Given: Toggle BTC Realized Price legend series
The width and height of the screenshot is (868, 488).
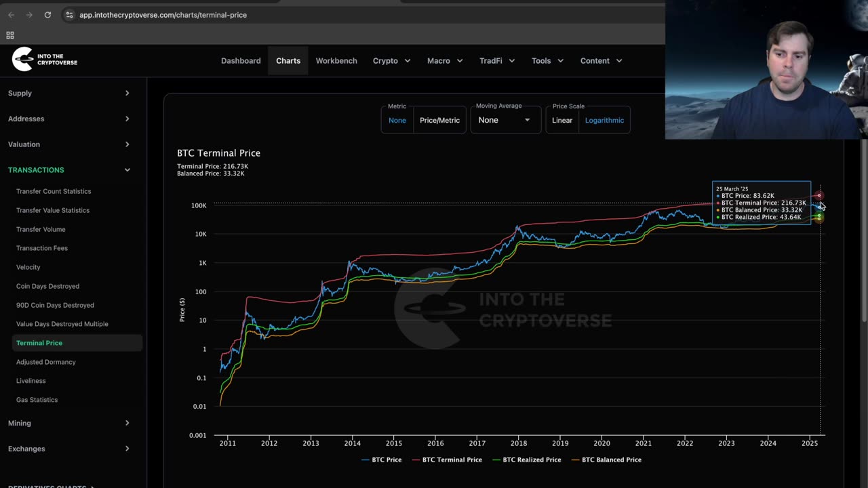Looking at the screenshot, I should 527,460.
